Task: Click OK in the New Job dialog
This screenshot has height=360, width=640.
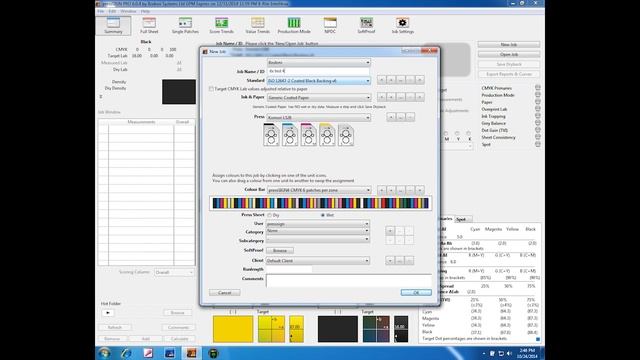Action: [x=416, y=293]
